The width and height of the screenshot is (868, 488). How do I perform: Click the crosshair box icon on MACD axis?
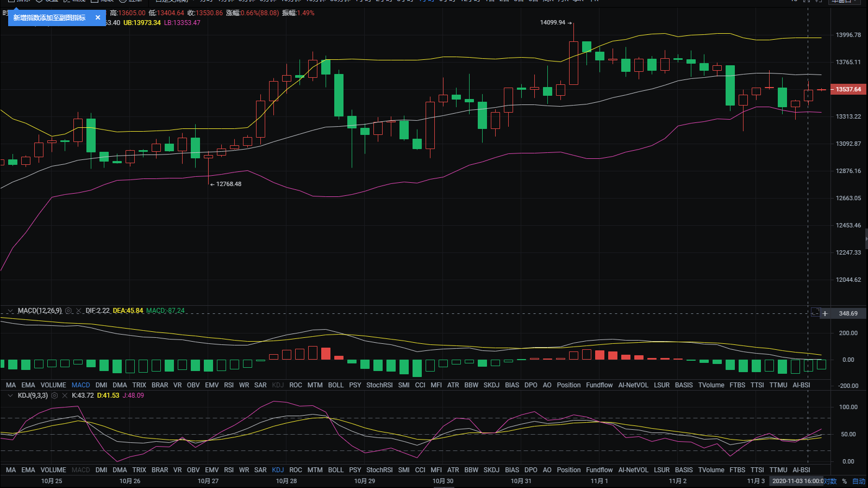tap(815, 312)
